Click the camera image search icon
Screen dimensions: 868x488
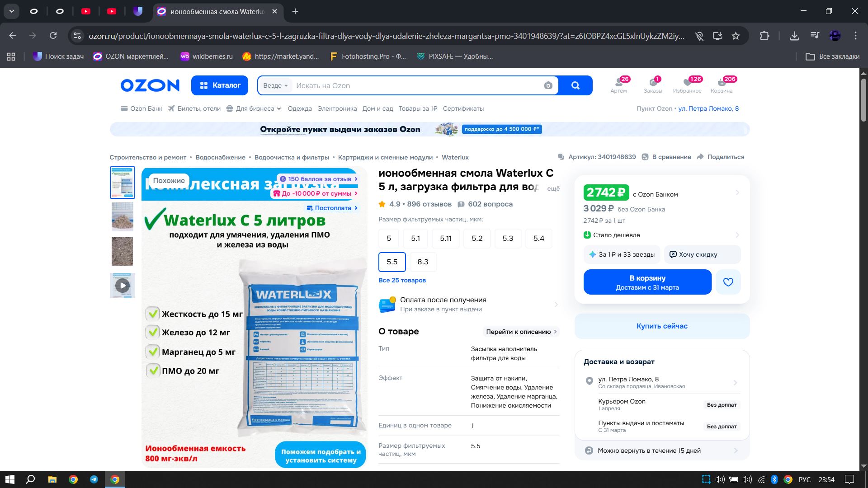point(548,85)
